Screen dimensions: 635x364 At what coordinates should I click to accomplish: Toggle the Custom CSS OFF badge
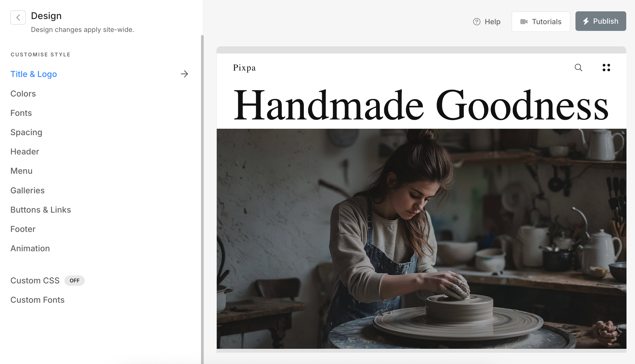[x=74, y=281]
